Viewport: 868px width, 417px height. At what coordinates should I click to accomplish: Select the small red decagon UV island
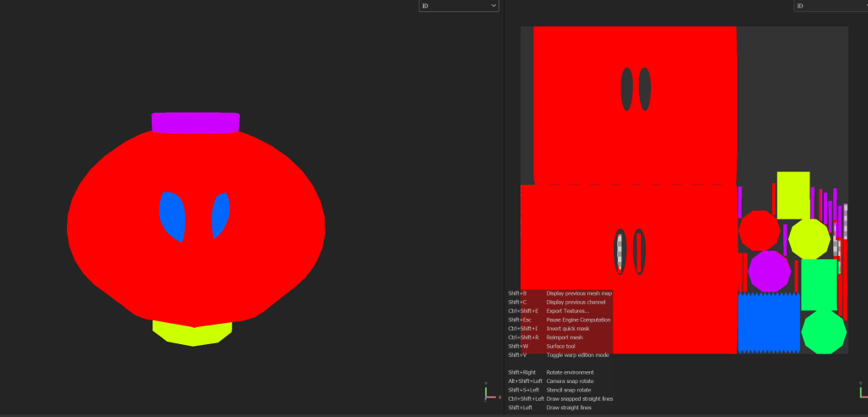[x=759, y=231]
